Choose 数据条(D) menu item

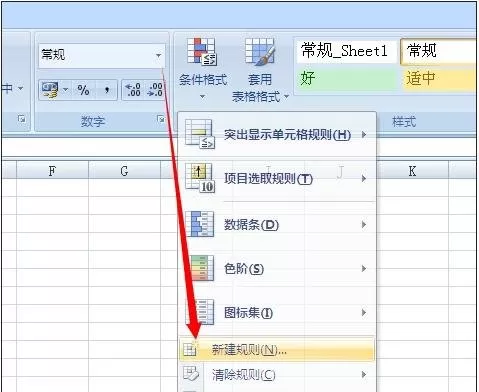click(277, 225)
